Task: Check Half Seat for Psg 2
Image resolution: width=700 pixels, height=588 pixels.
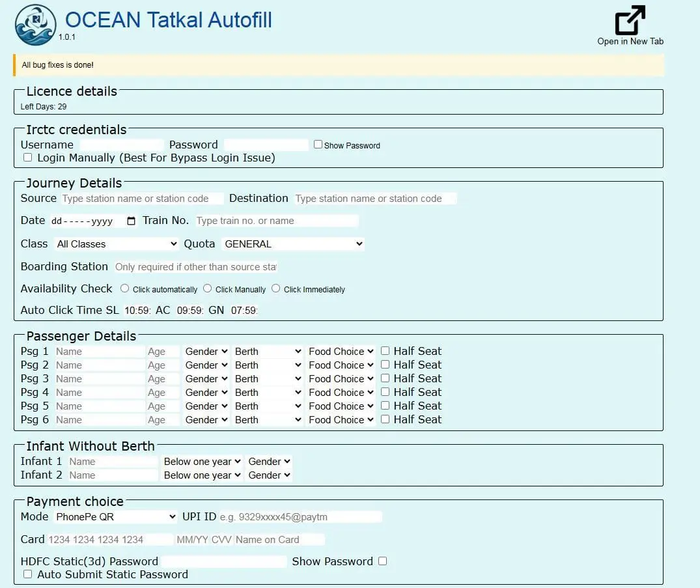Action: point(385,364)
